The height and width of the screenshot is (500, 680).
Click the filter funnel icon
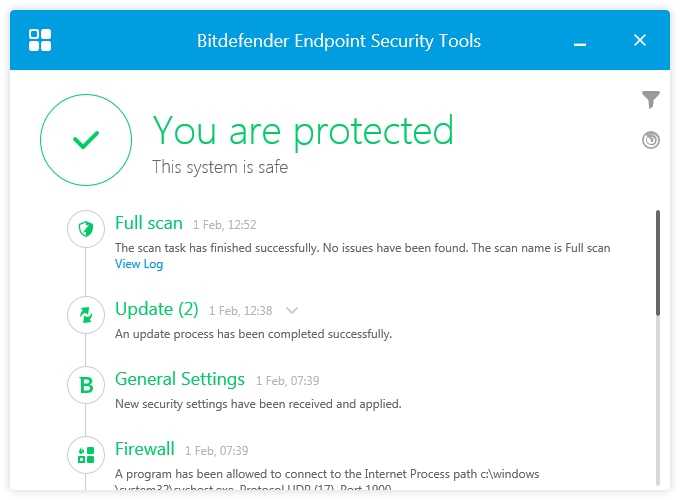[651, 99]
